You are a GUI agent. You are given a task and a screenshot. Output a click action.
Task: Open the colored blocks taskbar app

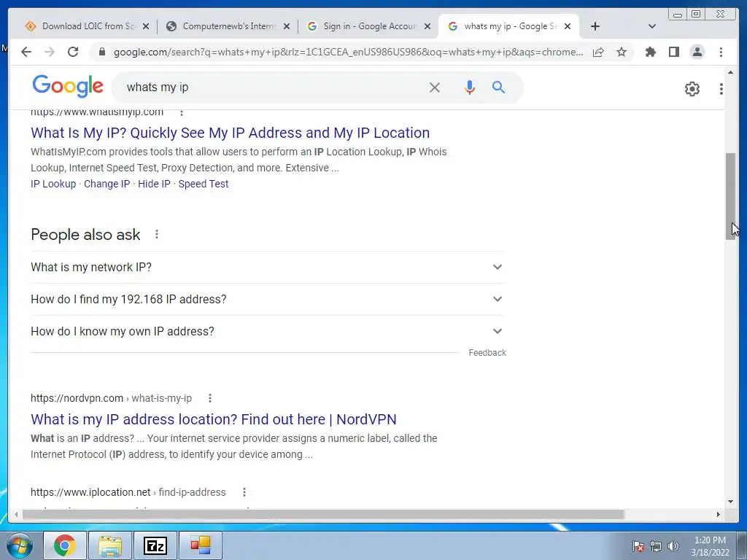pyautogui.click(x=201, y=545)
